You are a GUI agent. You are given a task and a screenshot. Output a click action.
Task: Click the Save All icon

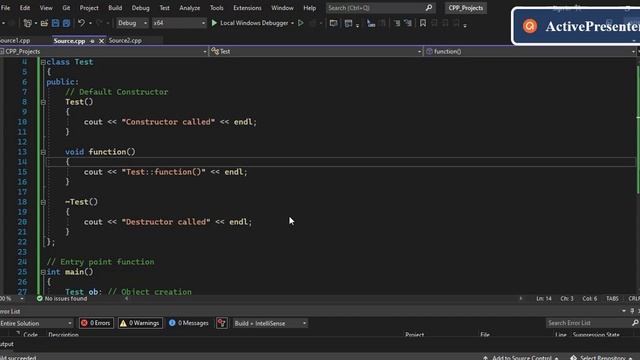(x=66, y=23)
